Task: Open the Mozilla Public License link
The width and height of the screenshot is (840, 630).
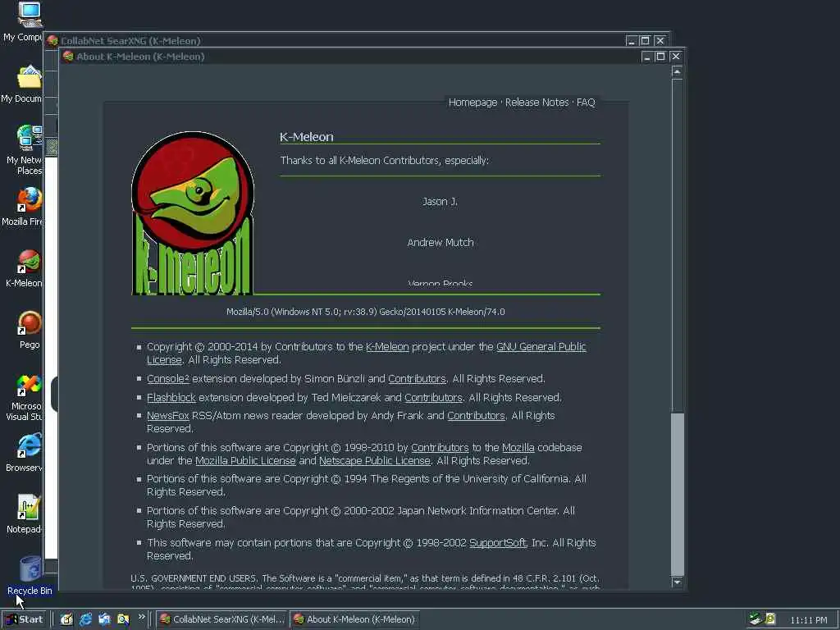Action: (x=245, y=461)
